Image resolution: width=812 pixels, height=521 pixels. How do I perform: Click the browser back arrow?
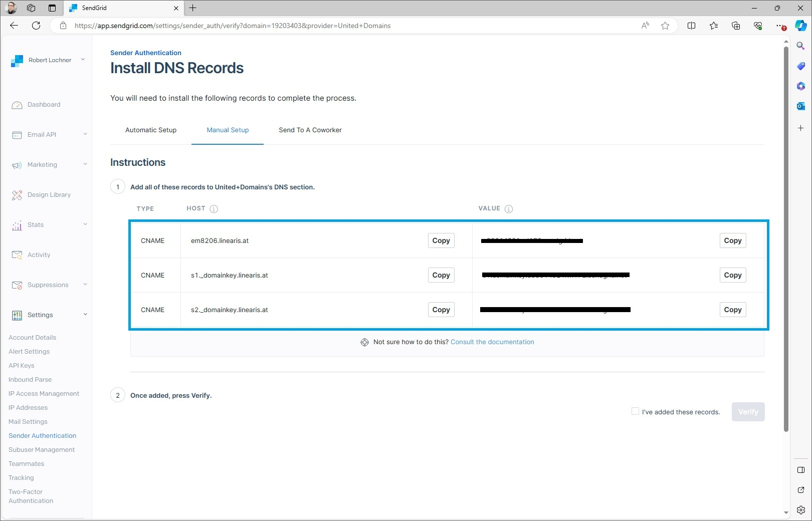pos(14,26)
